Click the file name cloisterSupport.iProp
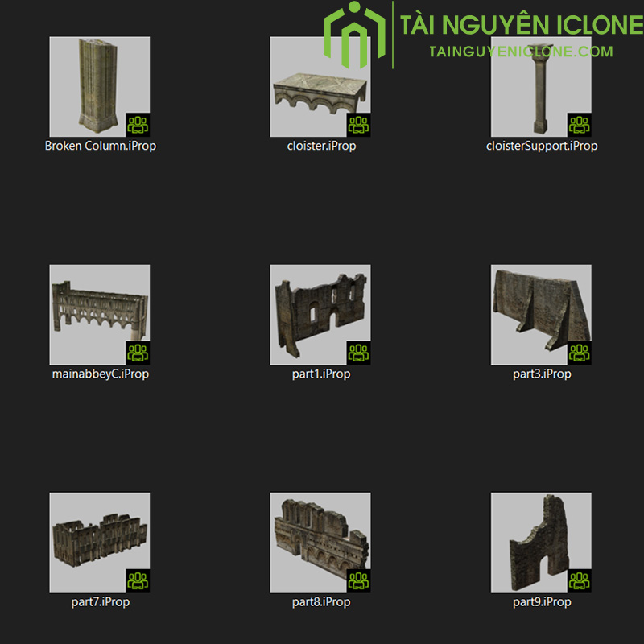644x644 pixels. (542, 147)
